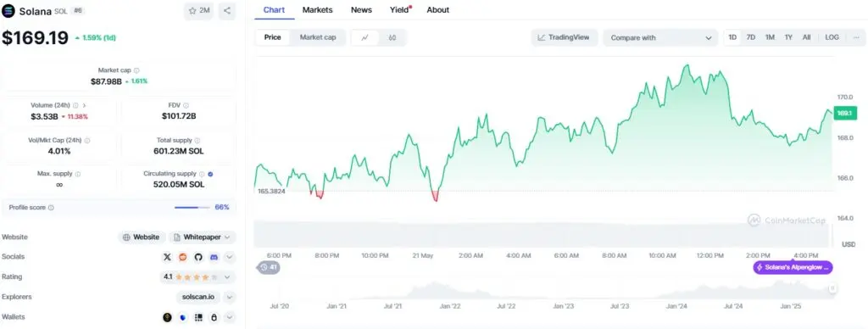
Task: Open the TradingView chart button
Action: pyautogui.click(x=565, y=37)
